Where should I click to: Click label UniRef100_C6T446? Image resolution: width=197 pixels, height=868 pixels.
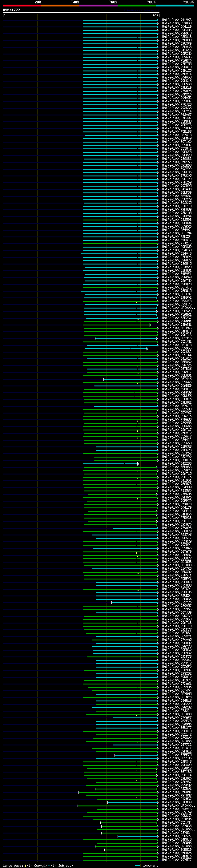click(x=176, y=379)
